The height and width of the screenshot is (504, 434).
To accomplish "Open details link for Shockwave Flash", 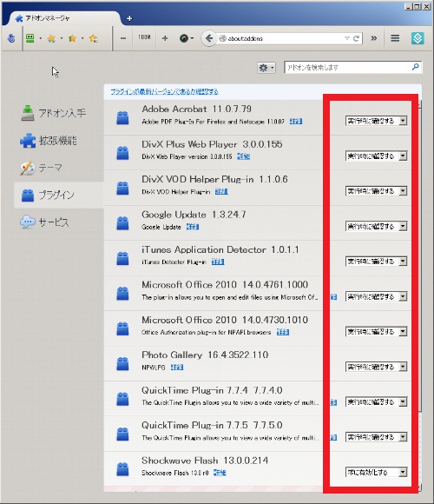I will [220, 473].
